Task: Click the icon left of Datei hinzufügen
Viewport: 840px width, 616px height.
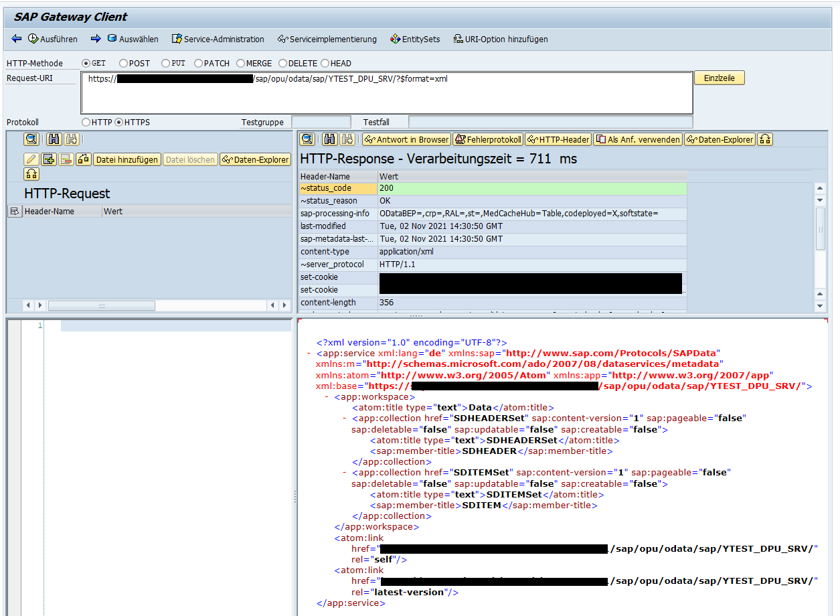Action: pos(84,159)
